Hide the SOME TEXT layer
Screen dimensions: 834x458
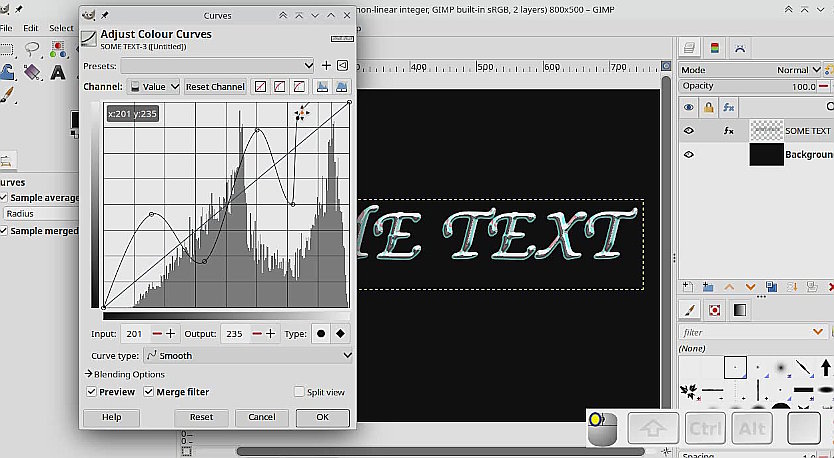tap(689, 130)
